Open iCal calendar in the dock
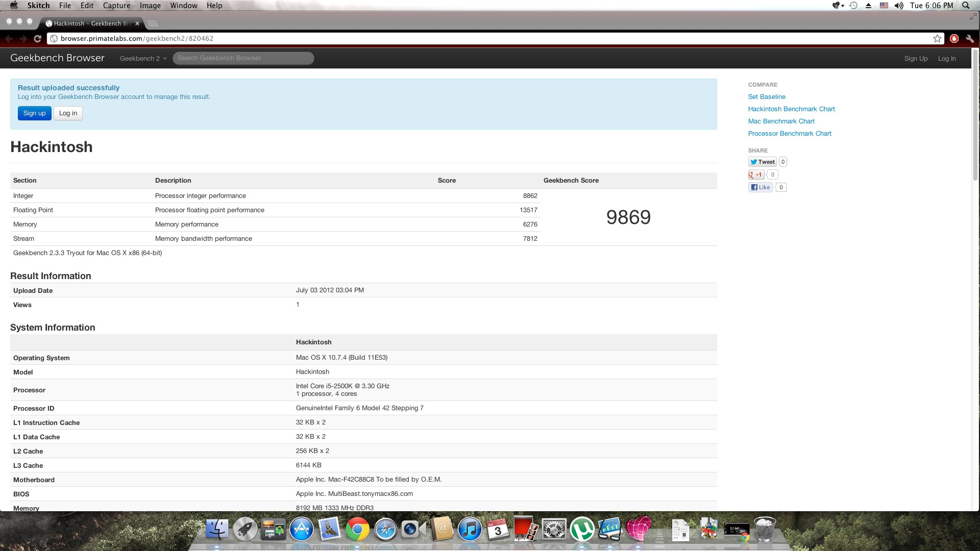The image size is (980, 551). click(x=498, y=529)
